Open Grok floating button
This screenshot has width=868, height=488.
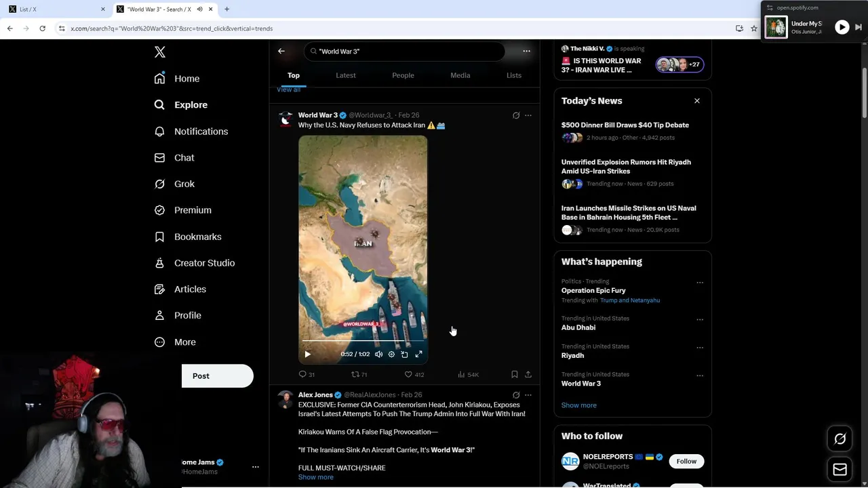[x=840, y=439]
